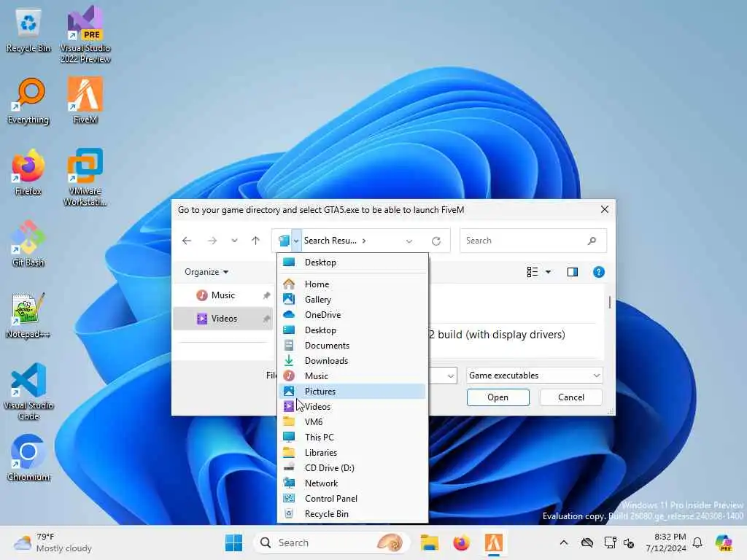The width and height of the screenshot is (747, 560).
Task: Toggle the preview pane icon
Action: coord(573,272)
